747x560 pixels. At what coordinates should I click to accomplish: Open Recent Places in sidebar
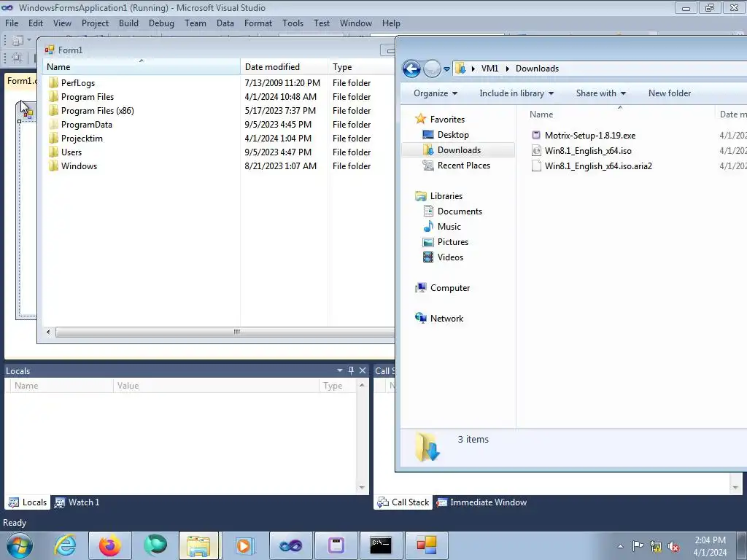click(x=463, y=166)
